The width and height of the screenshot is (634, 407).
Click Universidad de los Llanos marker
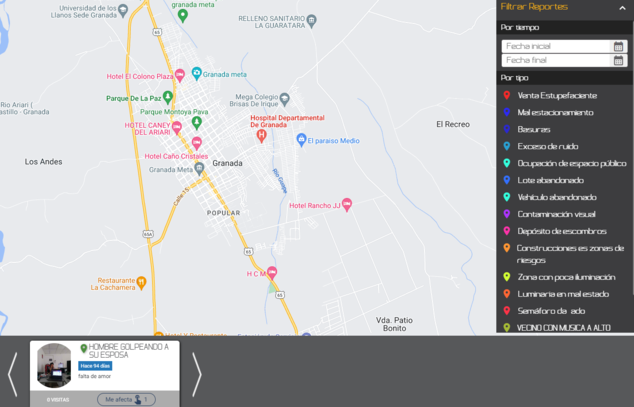[x=123, y=11]
